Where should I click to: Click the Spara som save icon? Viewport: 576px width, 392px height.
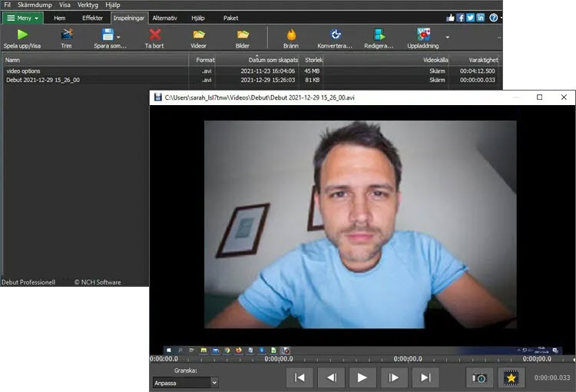[x=108, y=35]
